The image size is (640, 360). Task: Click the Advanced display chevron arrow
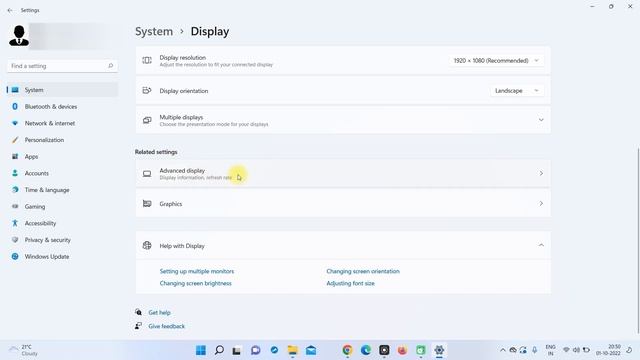[x=541, y=173]
